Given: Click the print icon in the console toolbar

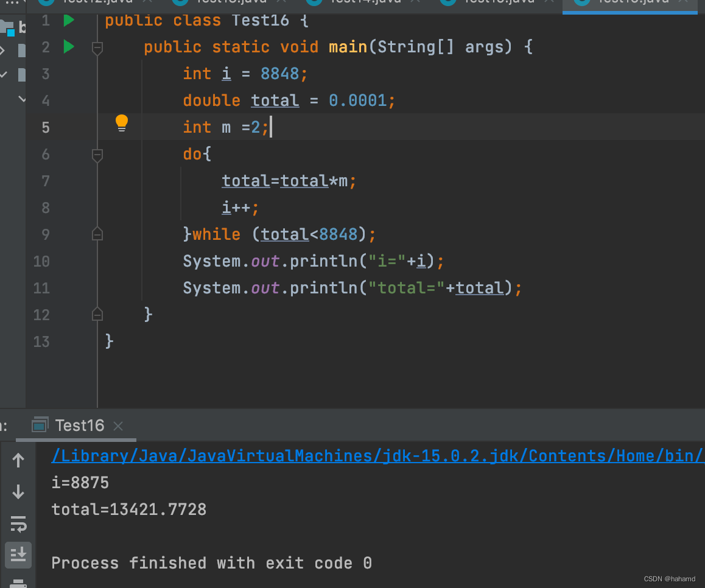Looking at the screenshot, I should pyautogui.click(x=18, y=584).
